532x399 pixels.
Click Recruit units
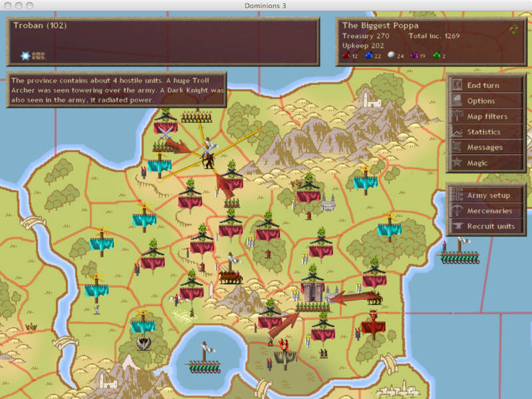click(x=485, y=226)
